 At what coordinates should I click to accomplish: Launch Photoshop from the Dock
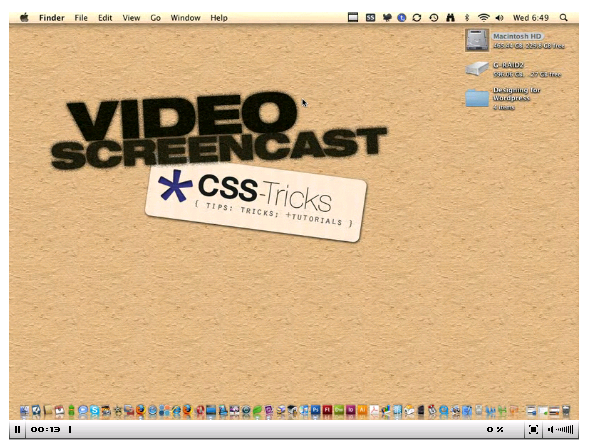[315, 410]
